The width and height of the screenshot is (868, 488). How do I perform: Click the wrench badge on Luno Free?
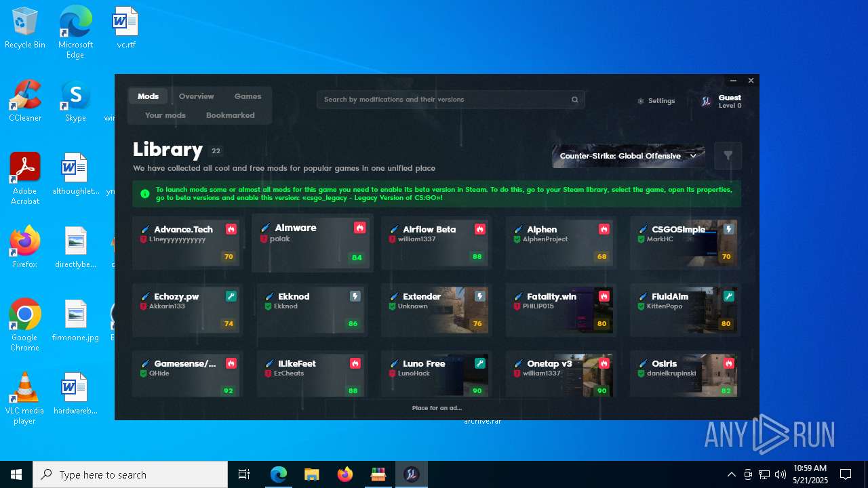click(480, 363)
